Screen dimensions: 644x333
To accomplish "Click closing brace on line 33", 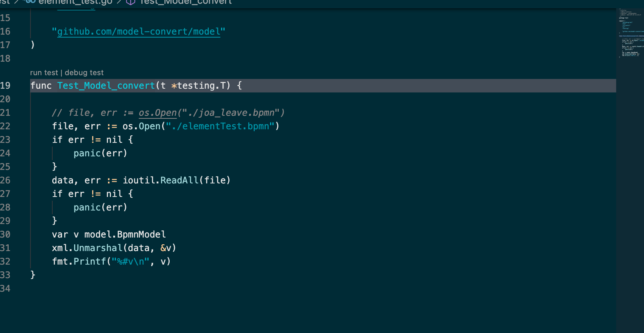I will click(33, 275).
